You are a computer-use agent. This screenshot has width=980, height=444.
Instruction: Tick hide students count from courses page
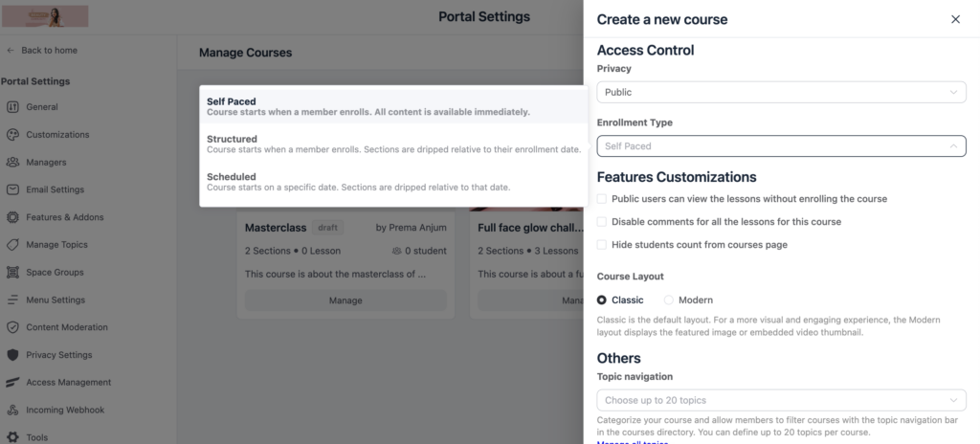point(602,245)
